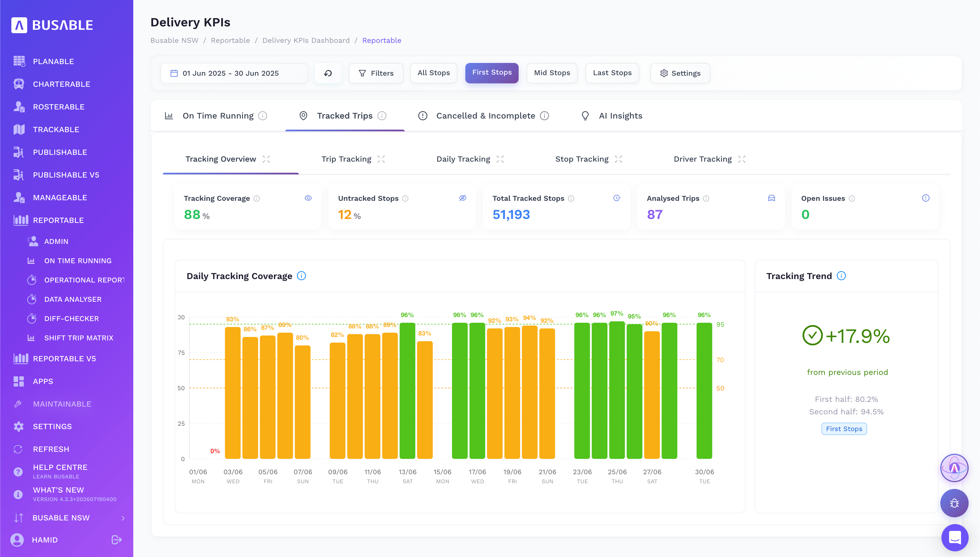This screenshot has height=557, width=980.
Task: Select the First Stops filter
Action: point(492,73)
